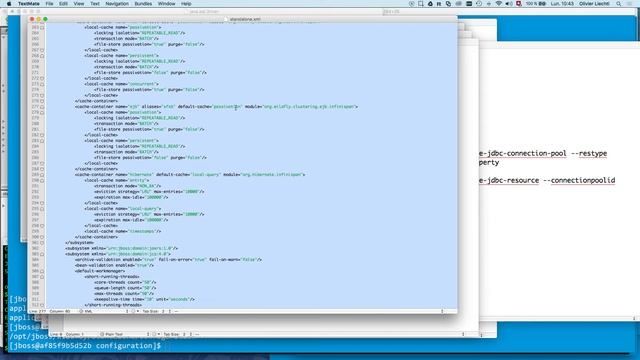The height and width of the screenshot is (360, 640).
Task: Open the Window menu
Action: (x=167, y=4)
